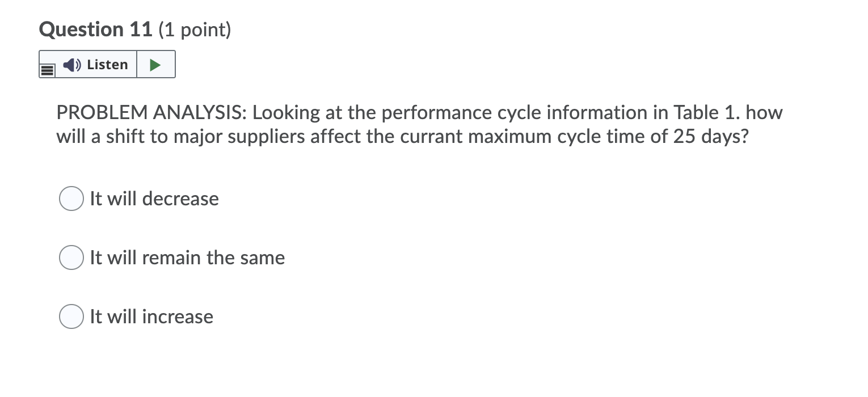Click the 'It will remain the same' label text
This screenshot has width=868, height=397.
187,257
